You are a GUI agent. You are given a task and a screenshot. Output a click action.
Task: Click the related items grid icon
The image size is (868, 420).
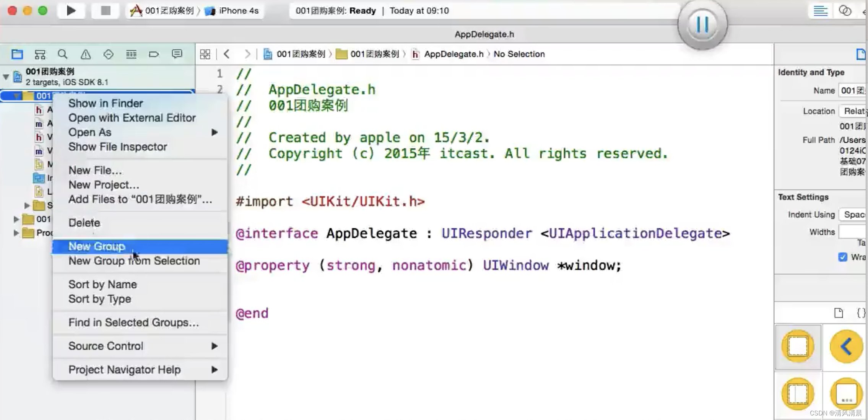[x=205, y=54]
